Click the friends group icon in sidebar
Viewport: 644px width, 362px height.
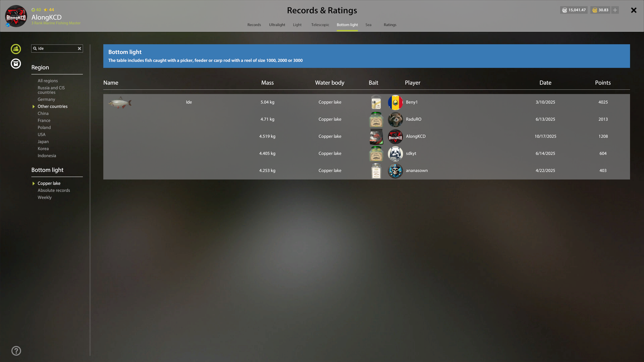pos(16,49)
